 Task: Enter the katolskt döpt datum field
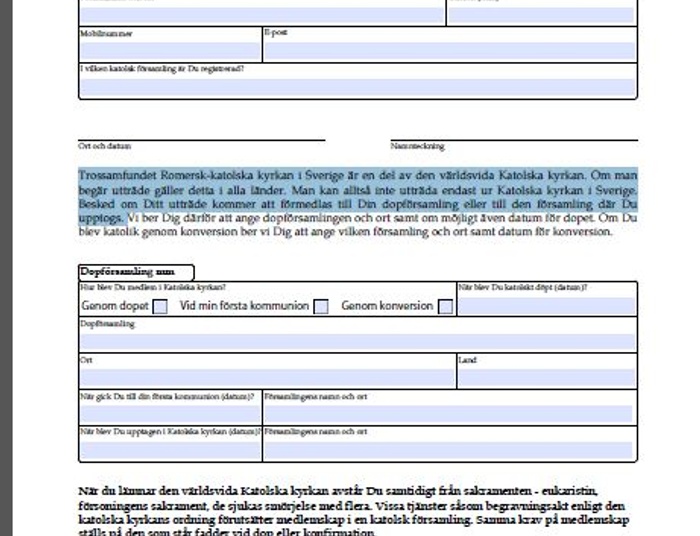tap(545, 306)
